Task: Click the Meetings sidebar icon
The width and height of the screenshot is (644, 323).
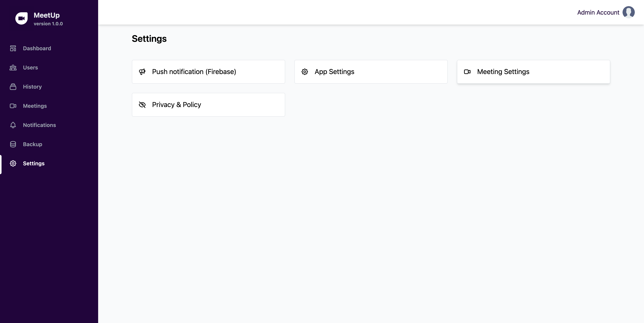Action: [13, 106]
